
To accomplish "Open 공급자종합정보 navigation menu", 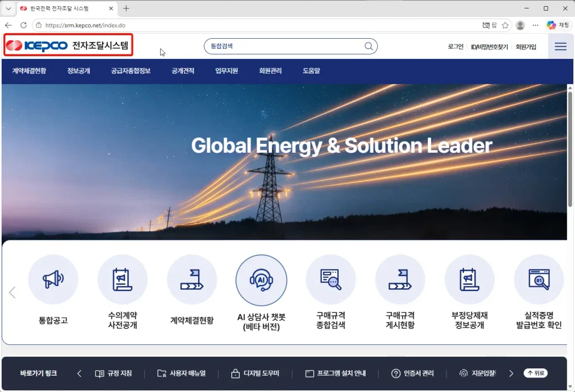I will coord(131,71).
